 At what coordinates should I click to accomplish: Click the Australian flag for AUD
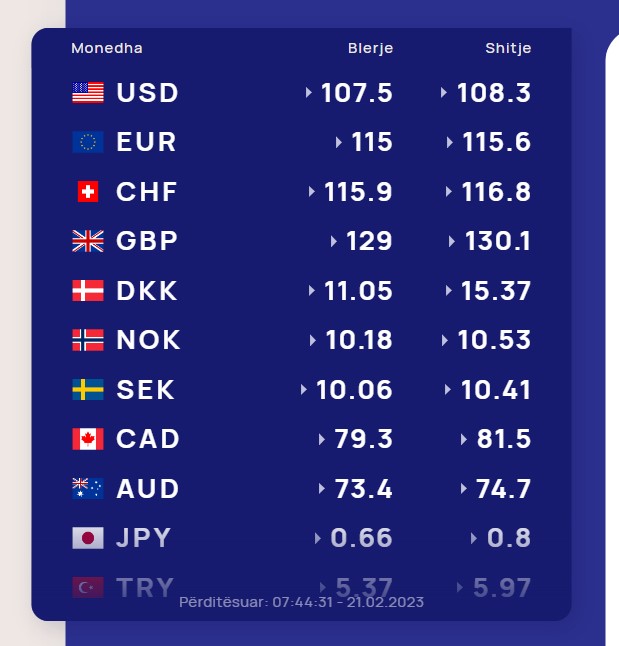click(88, 488)
